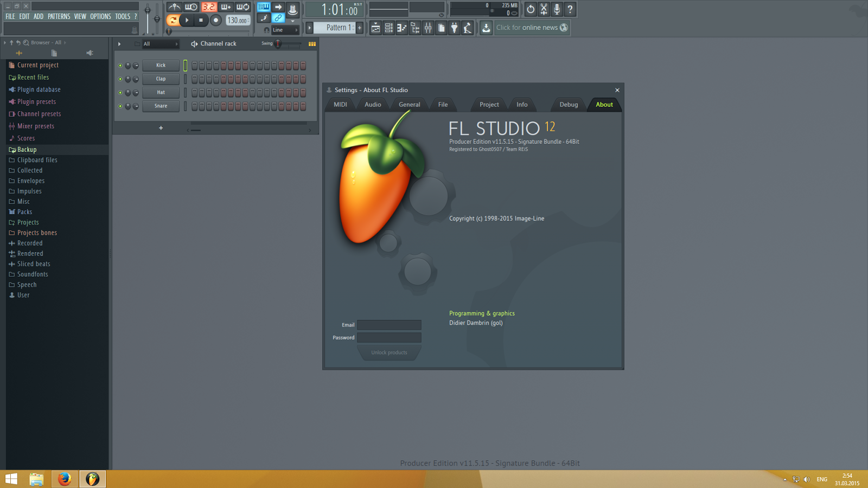This screenshot has width=868, height=488.
Task: Open the Line snap dropdown
Action: 285,30
